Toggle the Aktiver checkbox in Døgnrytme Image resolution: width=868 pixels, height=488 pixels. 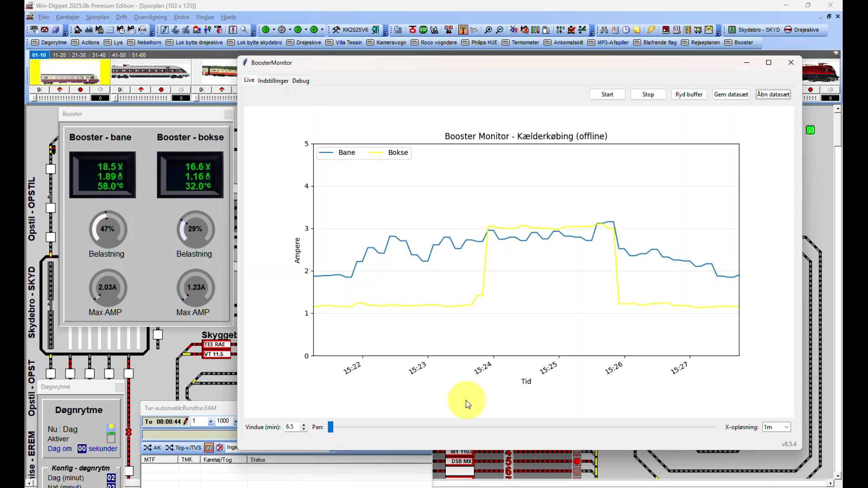(111, 439)
